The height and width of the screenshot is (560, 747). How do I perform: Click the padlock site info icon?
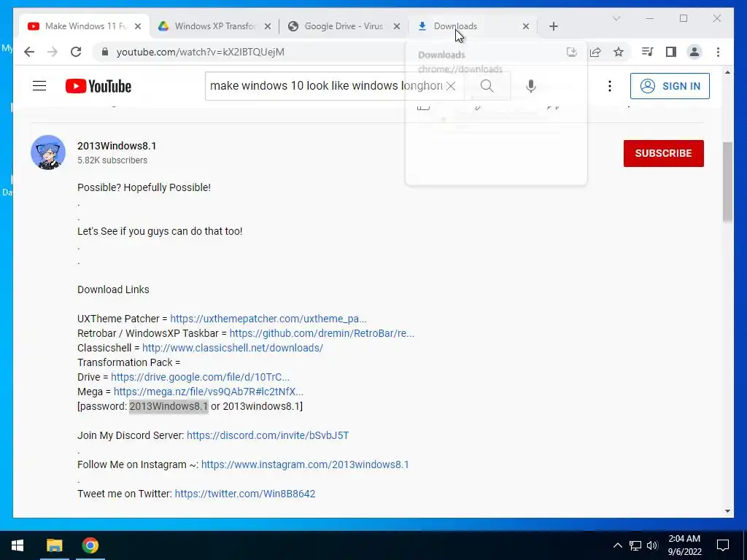tap(105, 52)
